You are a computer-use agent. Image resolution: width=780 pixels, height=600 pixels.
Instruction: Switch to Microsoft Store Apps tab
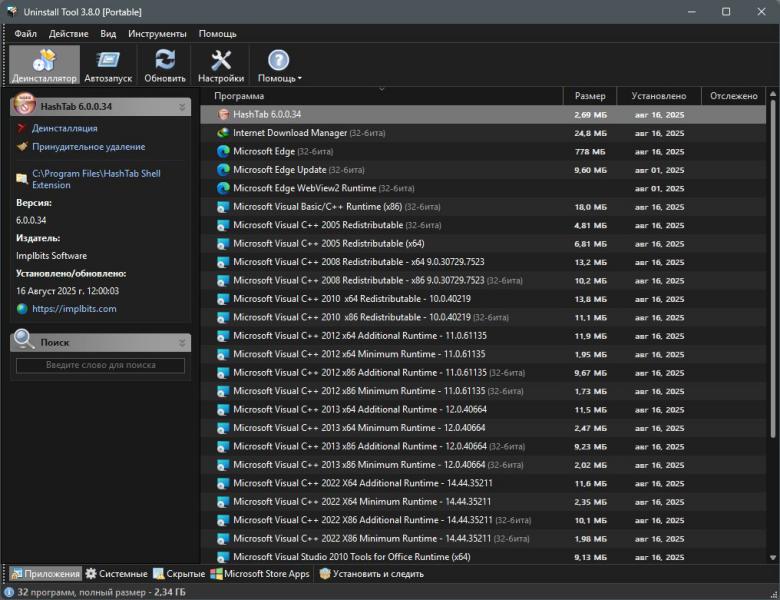260,574
